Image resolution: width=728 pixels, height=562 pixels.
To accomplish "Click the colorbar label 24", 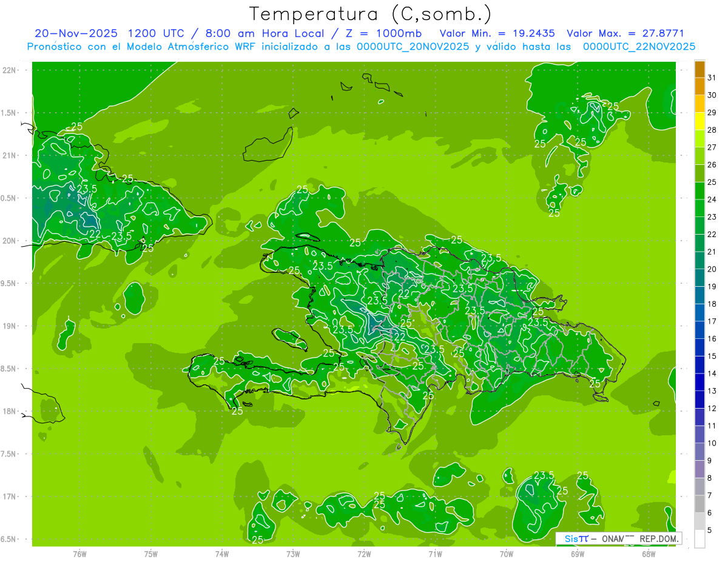I will coord(712,199).
